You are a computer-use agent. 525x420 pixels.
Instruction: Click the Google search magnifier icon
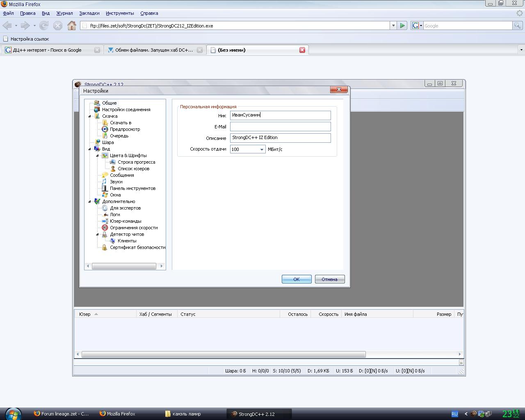(x=518, y=25)
